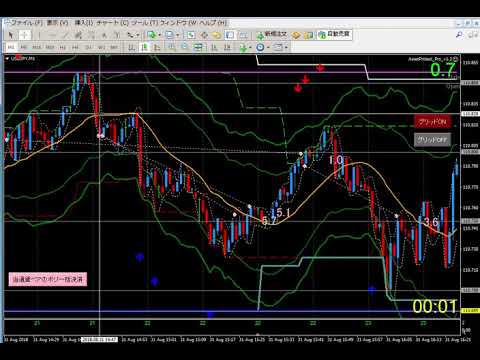Show the Terminal panel
This screenshot has width=480, height=360.
coord(230,35)
